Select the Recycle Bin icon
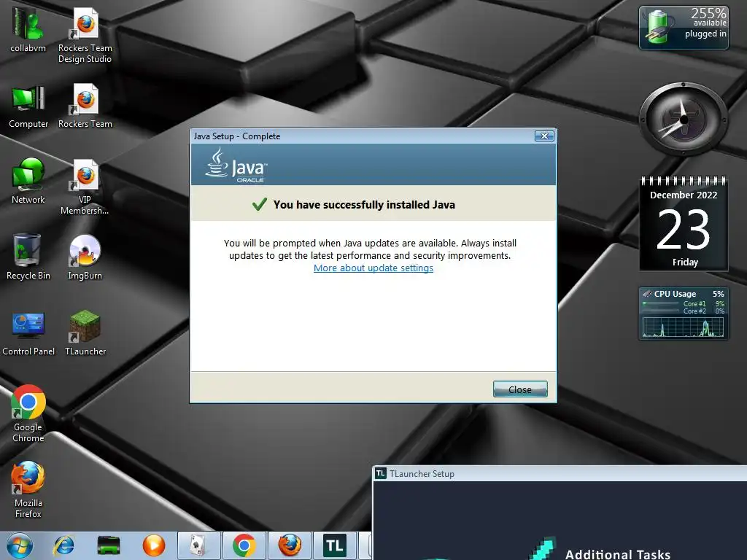747x560 pixels. (x=28, y=256)
